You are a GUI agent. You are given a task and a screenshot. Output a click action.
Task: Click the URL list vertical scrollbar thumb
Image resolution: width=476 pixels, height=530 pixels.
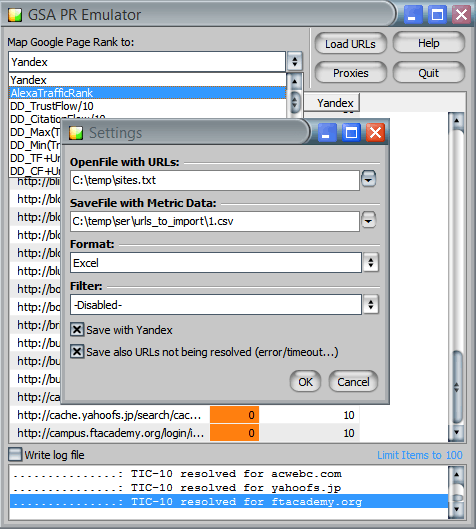pos(457,387)
